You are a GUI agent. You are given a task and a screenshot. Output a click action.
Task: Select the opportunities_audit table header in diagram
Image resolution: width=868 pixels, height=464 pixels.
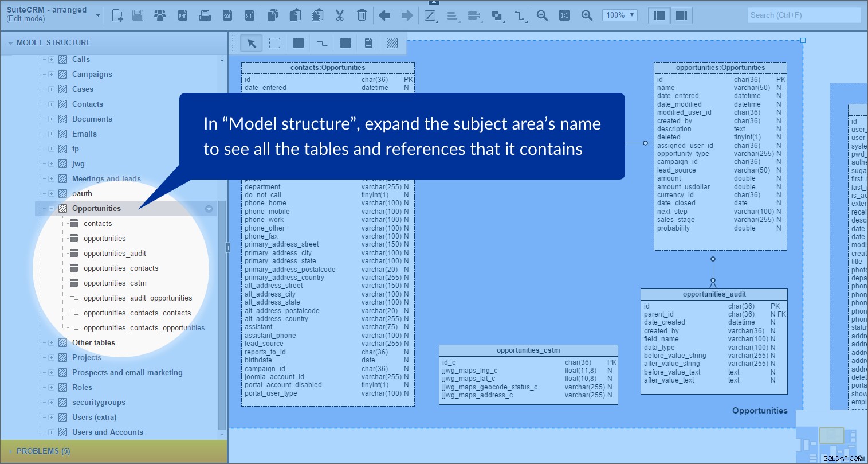pos(714,294)
